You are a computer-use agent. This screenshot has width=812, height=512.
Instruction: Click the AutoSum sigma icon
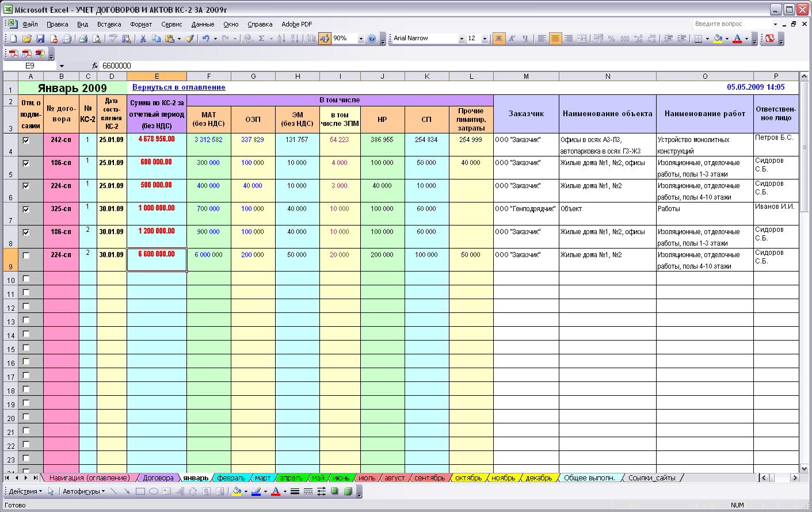(x=261, y=39)
